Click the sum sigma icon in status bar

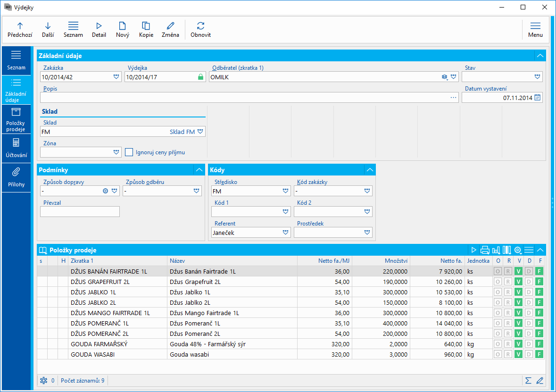pyautogui.click(x=528, y=380)
